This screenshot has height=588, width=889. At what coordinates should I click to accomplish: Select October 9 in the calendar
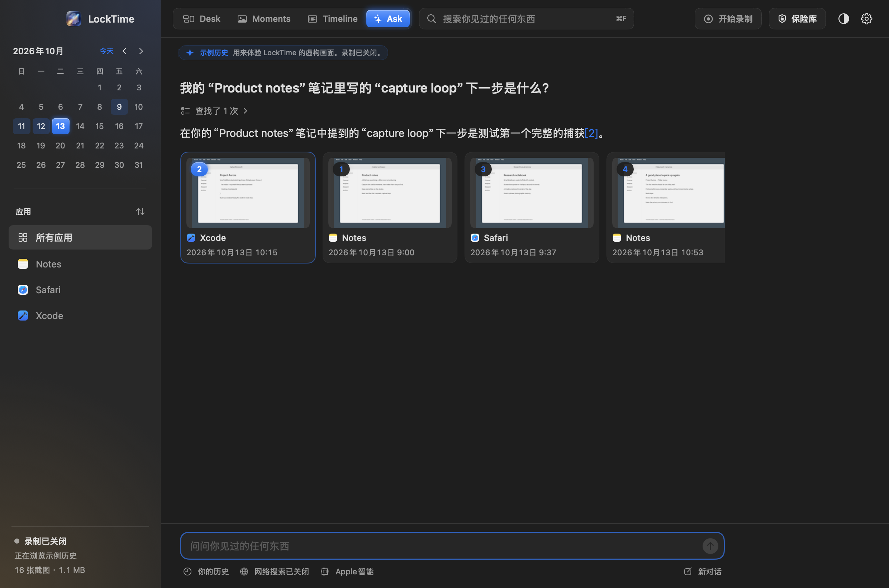[119, 107]
